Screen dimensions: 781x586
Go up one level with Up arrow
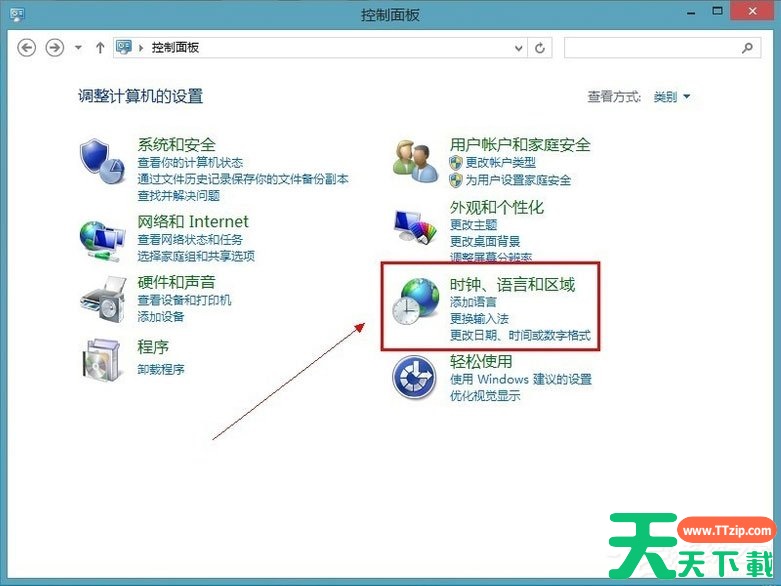pos(100,48)
